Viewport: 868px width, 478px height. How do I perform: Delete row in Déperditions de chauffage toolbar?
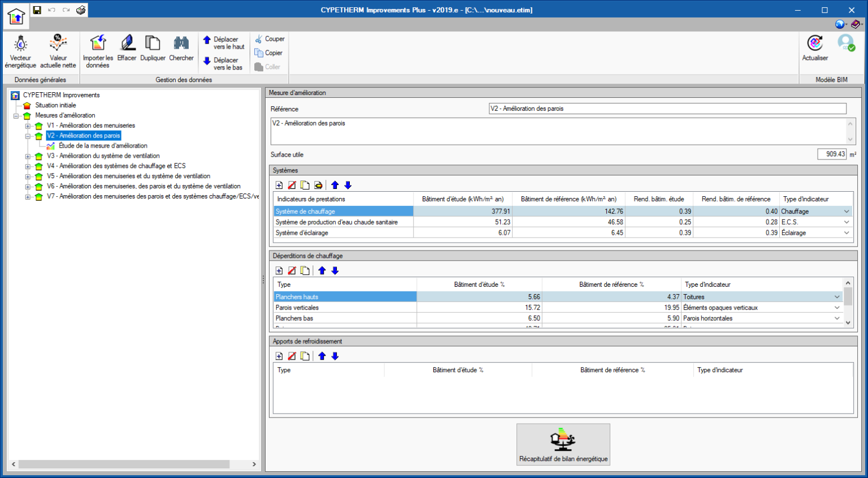coord(292,270)
